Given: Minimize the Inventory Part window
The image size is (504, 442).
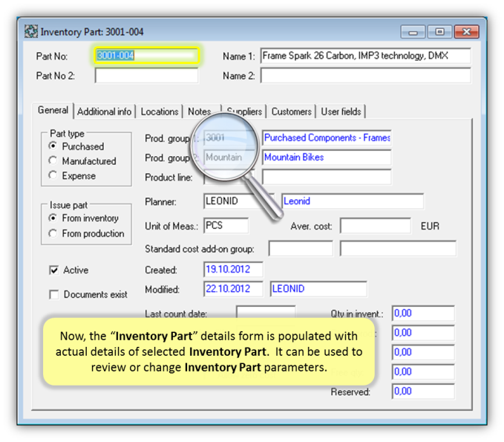Looking at the screenshot, I should [413, 32].
